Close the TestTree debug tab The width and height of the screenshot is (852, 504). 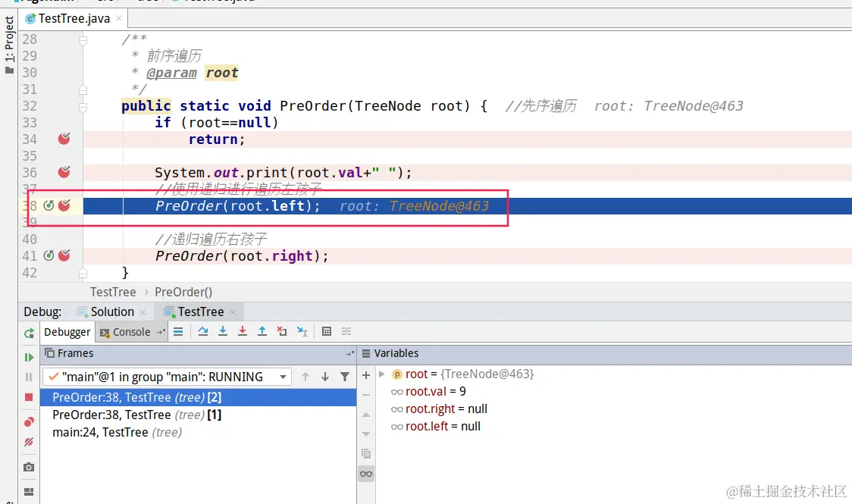[x=233, y=312]
